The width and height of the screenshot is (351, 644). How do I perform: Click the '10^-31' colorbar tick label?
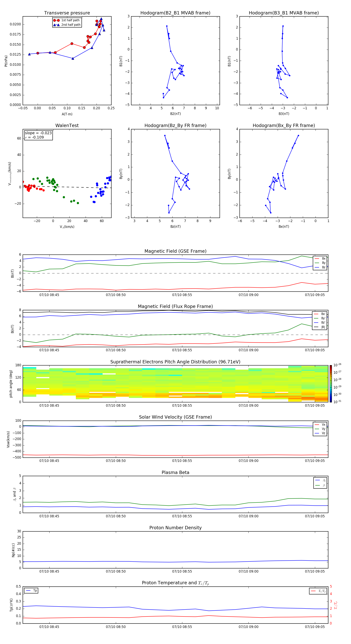pos(337,402)
